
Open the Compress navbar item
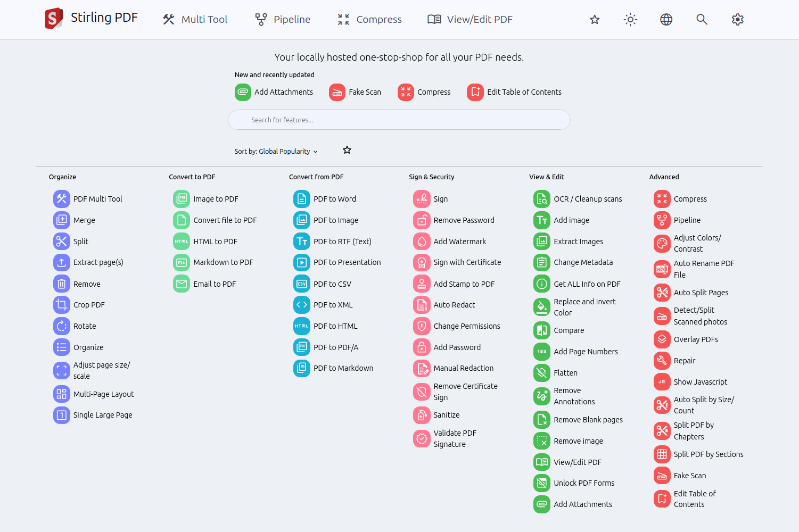(x=369, y=20)
